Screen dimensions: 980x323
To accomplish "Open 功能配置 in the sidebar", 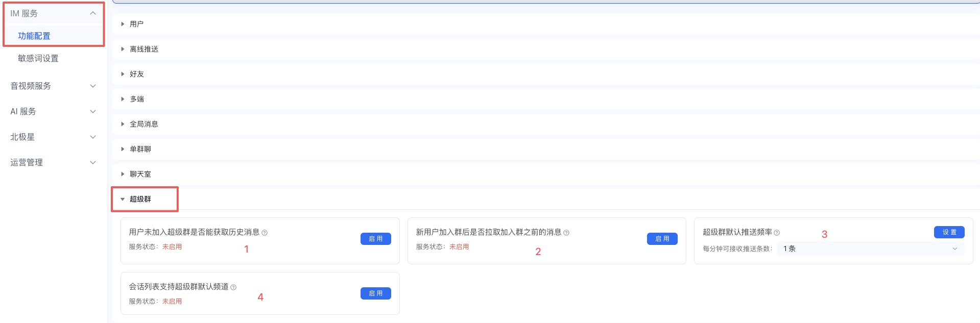I will [x=34, y=36].
